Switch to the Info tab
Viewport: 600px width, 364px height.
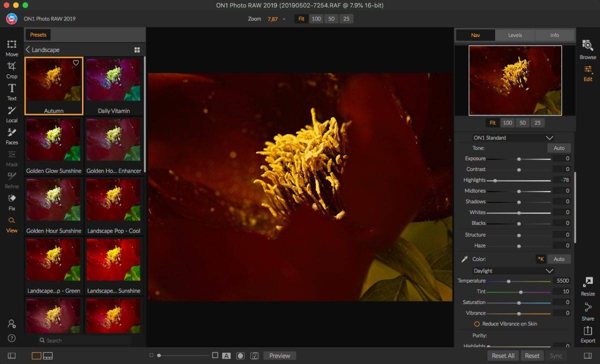pyautogui.click(x=554, y=35)
